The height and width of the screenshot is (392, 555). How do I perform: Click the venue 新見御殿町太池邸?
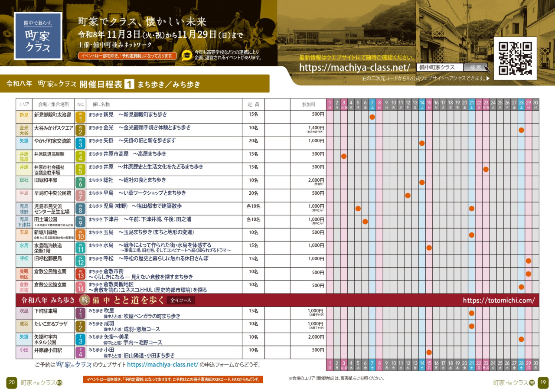click(52, 115)
